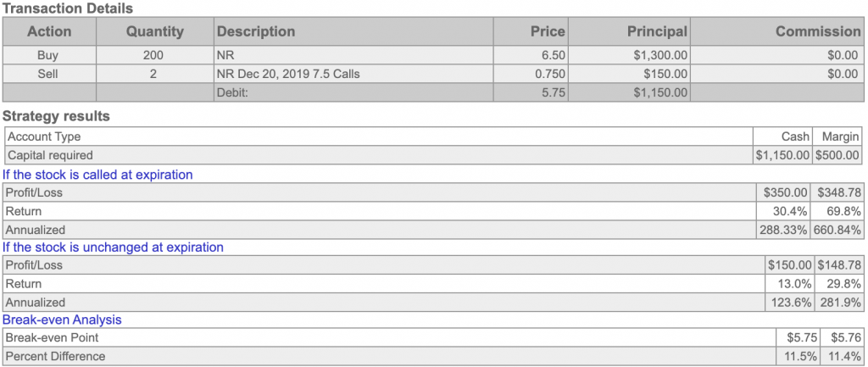Viewport: 868px width, 367px height.
Task: Click the Break-even Analysis link
Action: click(x=62, y=320)
